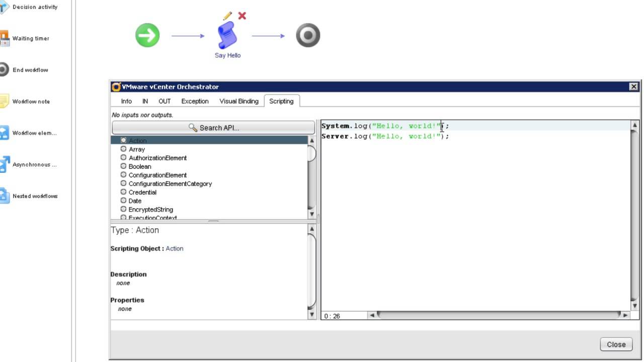Select the Decision activity palette icon
The height and width of the screenshot is (362, 644).
(4, 7)
